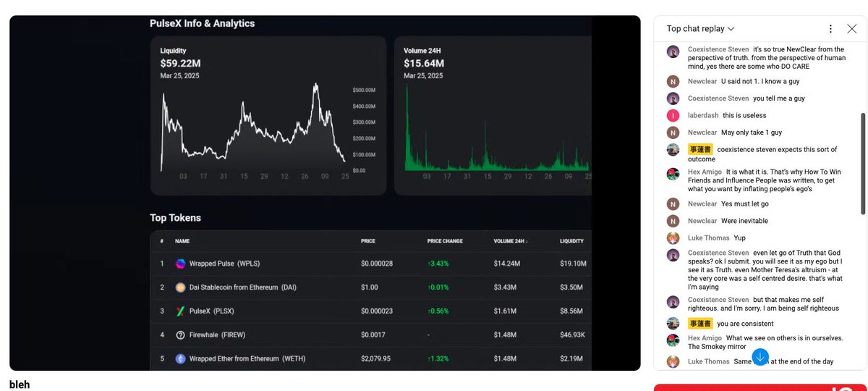868x391 pixels.
Task: Click the PulseX PLSX token icon
Action: click(181, 311)
